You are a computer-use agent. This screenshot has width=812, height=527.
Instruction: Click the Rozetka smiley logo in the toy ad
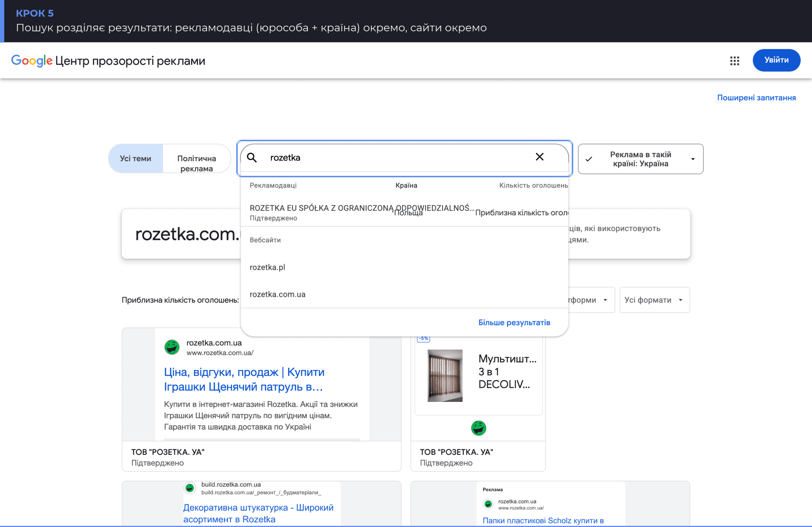(x=172, y=347)
